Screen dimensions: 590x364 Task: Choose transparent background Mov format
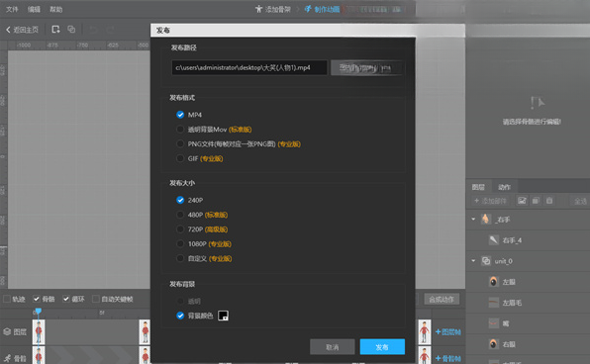click(180, 130)
